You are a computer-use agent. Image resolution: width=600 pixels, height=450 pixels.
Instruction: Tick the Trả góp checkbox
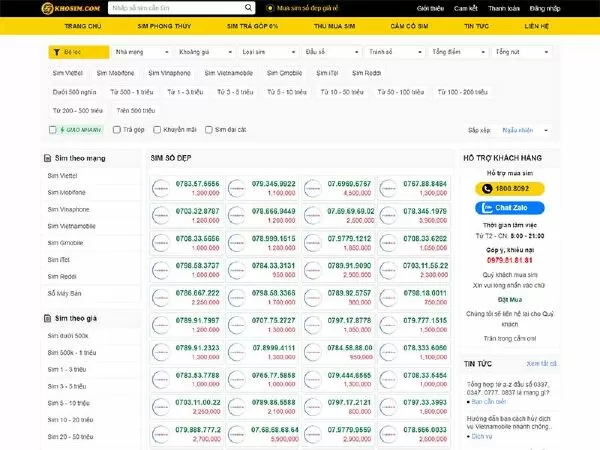pyautogui.click(x=117, y=130)
